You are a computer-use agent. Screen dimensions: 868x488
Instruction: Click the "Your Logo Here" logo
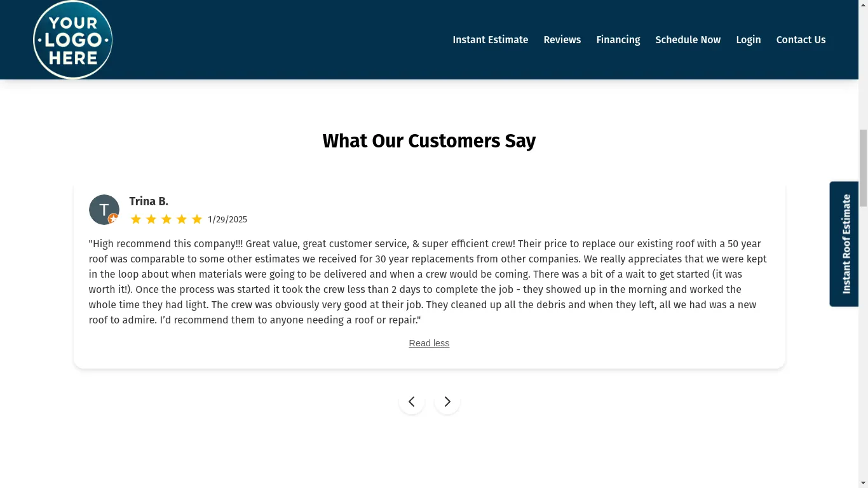[72, 40]
